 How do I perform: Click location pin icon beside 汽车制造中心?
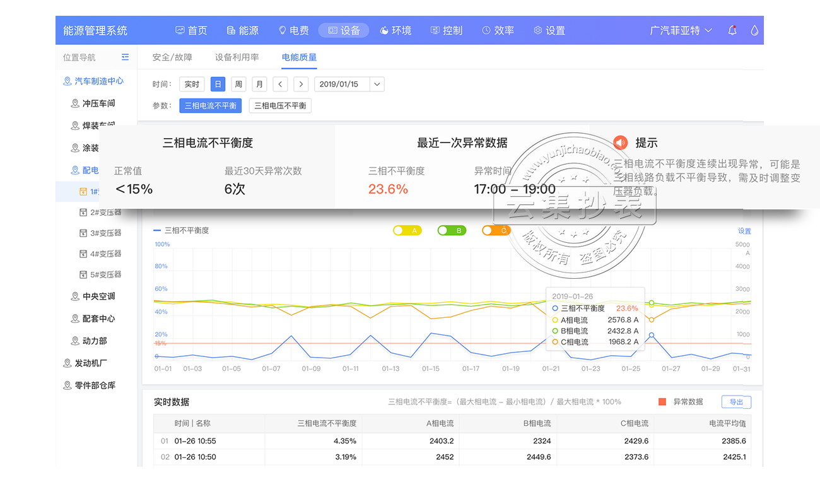point(67,81)
